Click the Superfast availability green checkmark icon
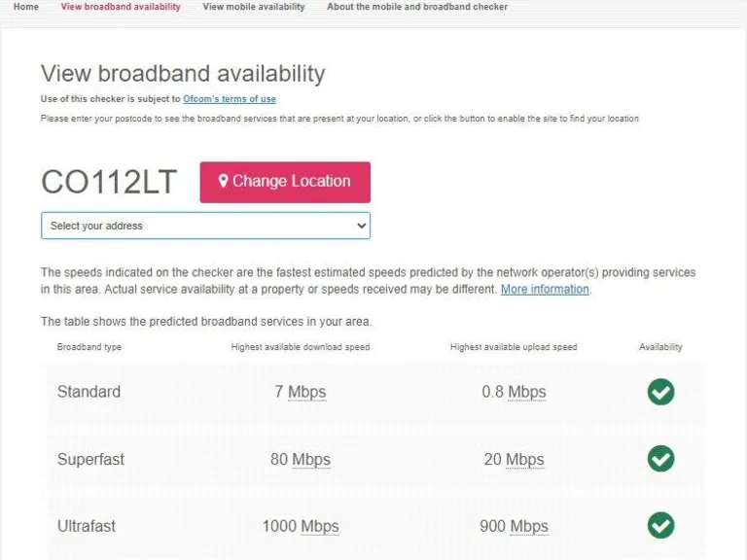 [x=660, y=459]
